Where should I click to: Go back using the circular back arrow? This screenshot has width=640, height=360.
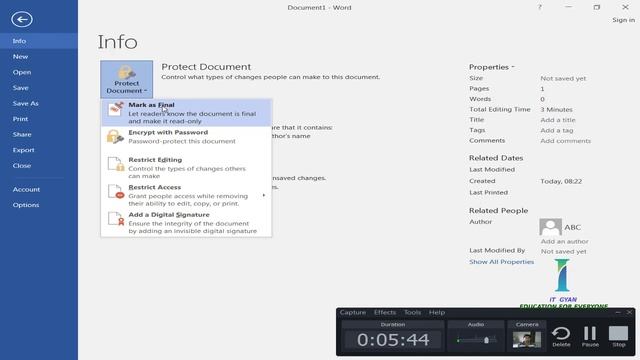coord(22,19)
